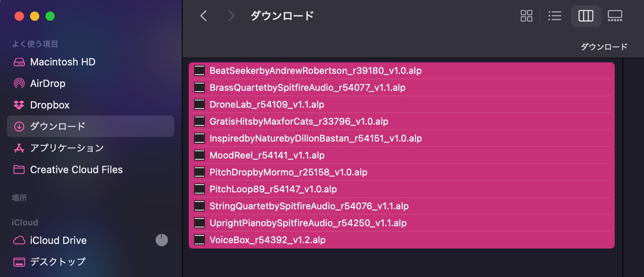
Task: Select PitchLoop89_r54147_v1.0.alp
Action: click(x=402, y=189)
